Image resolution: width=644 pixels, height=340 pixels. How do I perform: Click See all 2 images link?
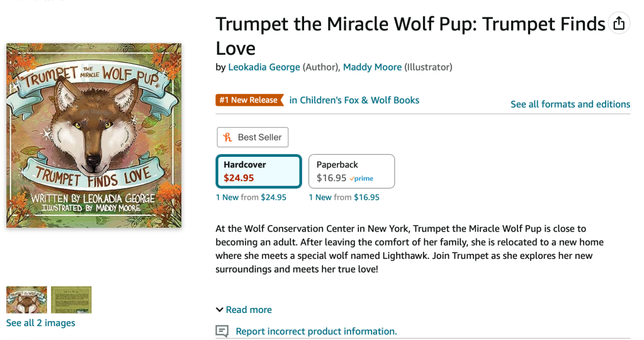point(40,323)
